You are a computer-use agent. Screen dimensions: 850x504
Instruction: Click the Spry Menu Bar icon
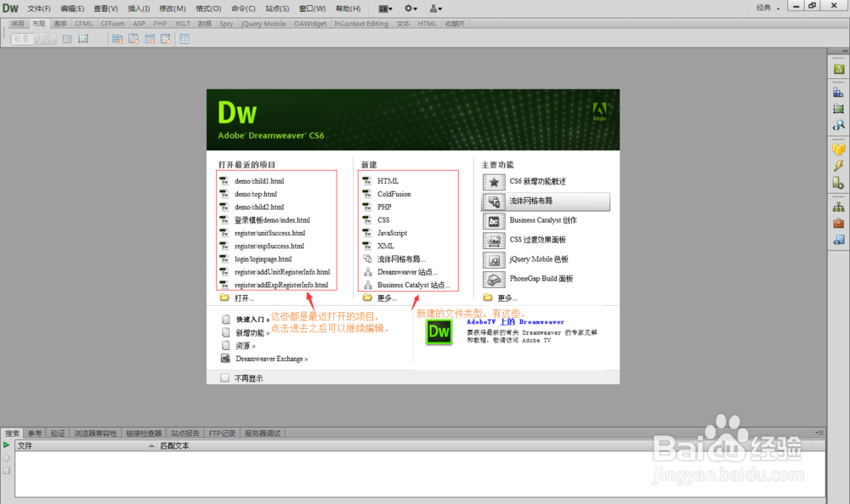(x=117, y=39)
